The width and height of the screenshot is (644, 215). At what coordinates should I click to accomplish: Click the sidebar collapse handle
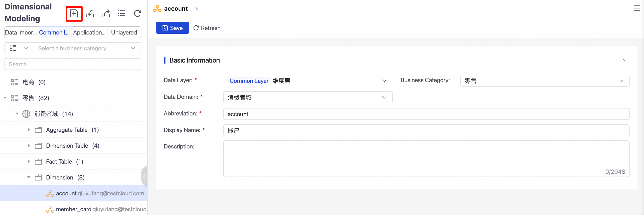click(x=144, y=176)
